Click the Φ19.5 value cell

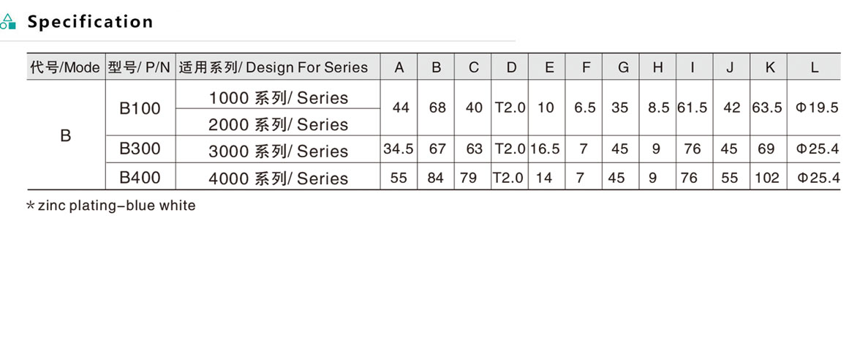(x=816, y=108)
